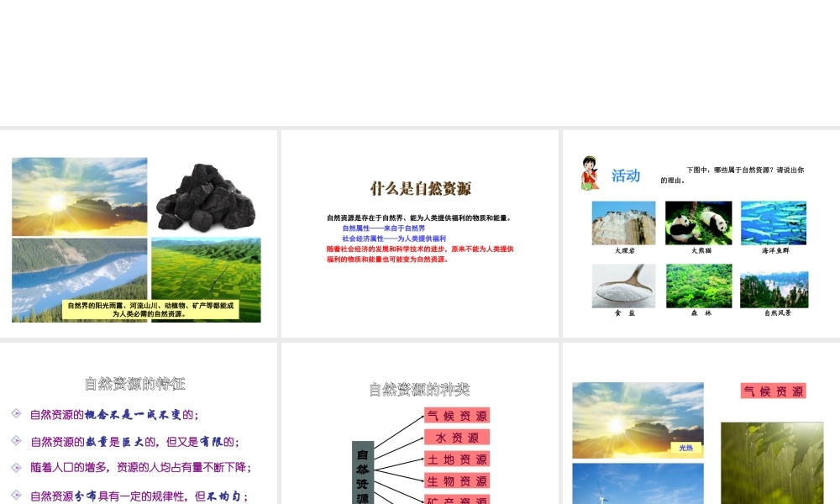
Task: Click the heading 自然资源的特征
Action: tap(135, 384)
